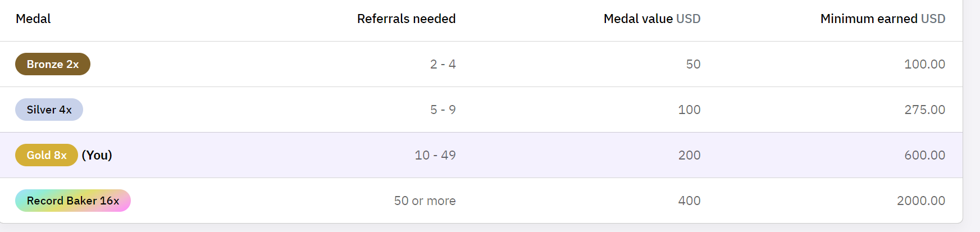Click the Gold medal value of 200
Image resolution: width=980 pixels, height=232 pixels.
pos(689,155)
